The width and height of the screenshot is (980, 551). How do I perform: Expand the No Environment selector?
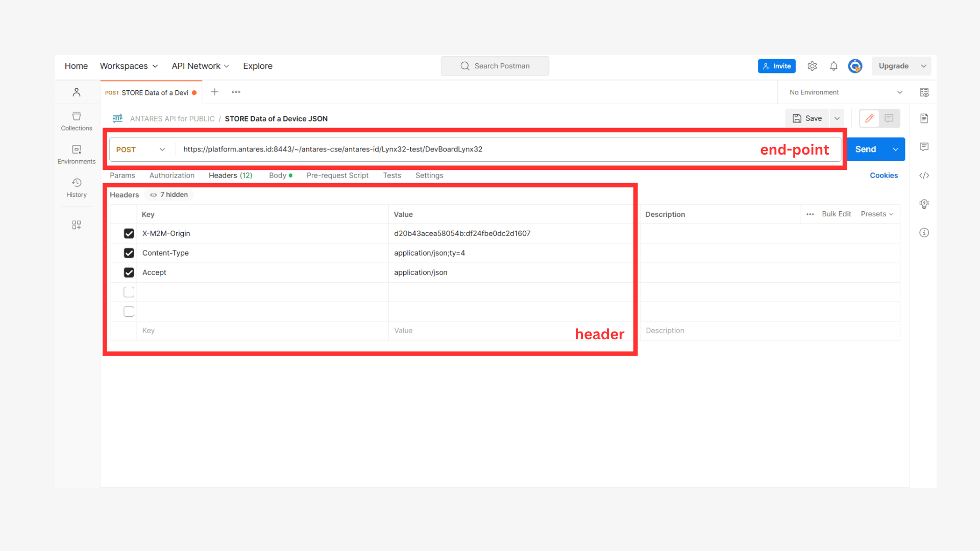point(846,92)
